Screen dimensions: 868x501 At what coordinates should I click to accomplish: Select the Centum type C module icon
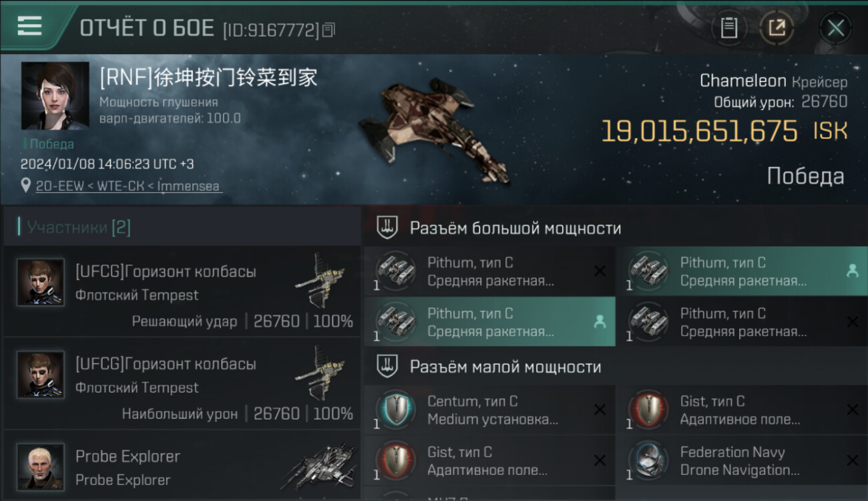point(395,410)
